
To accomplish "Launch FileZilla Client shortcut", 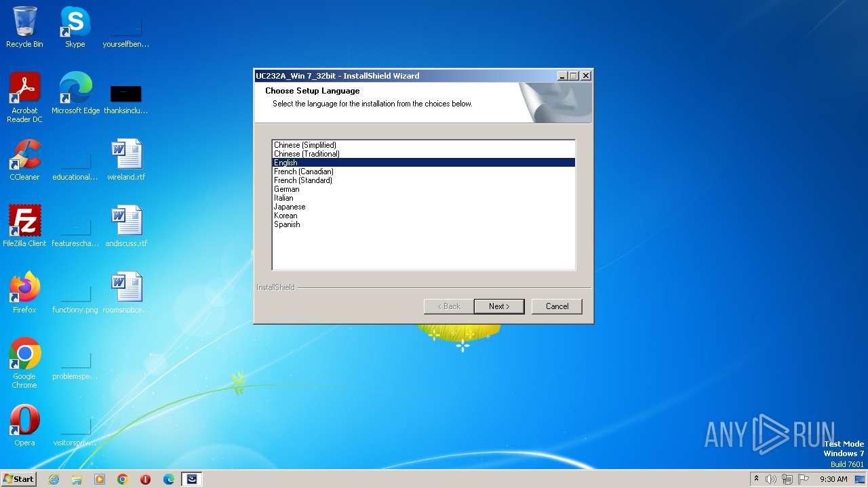I will (x=24, y=226).
